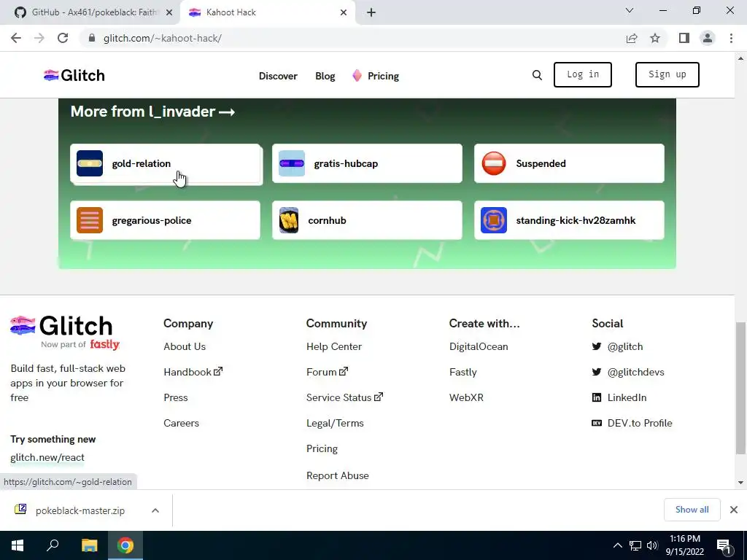Click the share page icon in address bar

632,38
